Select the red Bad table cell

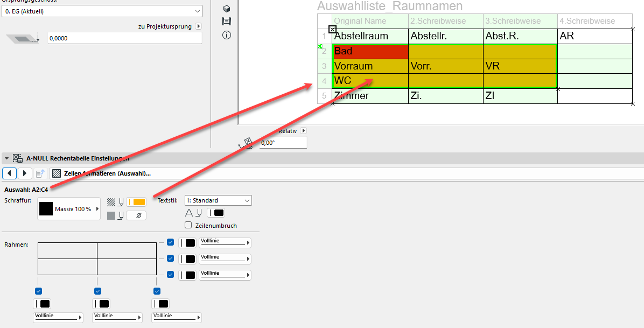(x=370, y=51)
